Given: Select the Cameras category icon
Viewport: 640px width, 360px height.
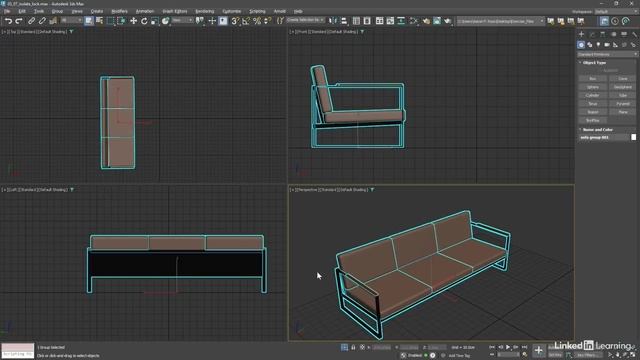Looking at the screenshot, I should pos(607,45).
